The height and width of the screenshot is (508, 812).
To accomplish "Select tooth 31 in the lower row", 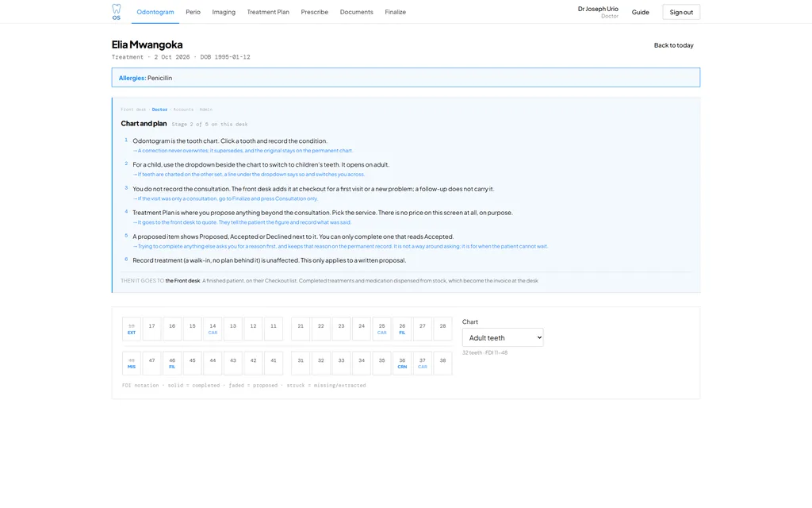I will [301, 363].
